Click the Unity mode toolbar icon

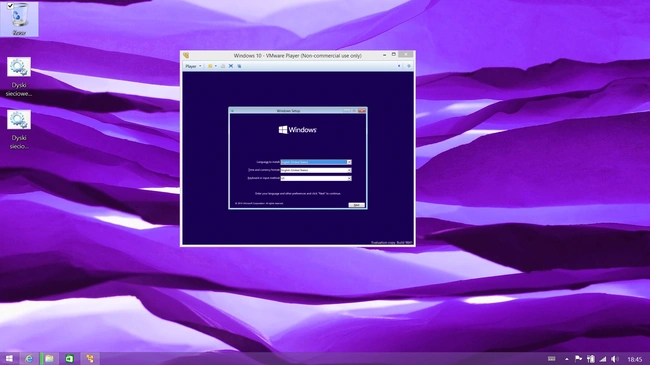pos(239,66)
